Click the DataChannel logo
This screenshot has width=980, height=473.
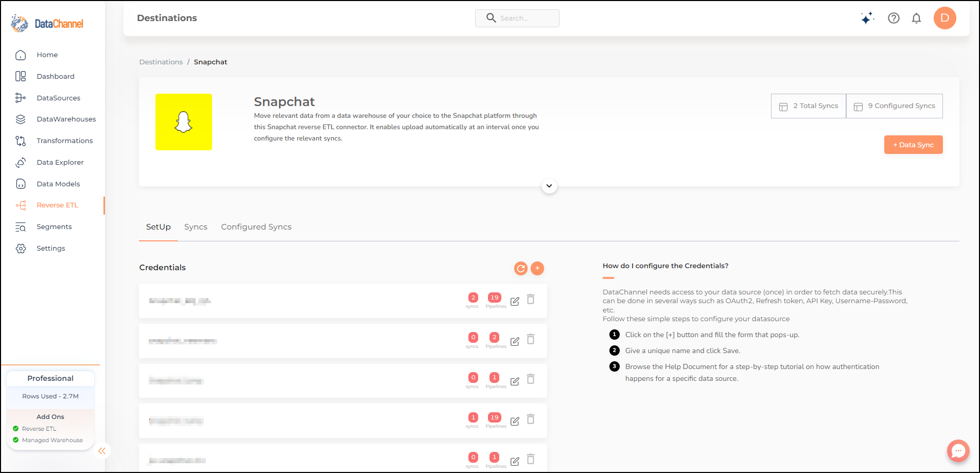click(x=47, y=24)
